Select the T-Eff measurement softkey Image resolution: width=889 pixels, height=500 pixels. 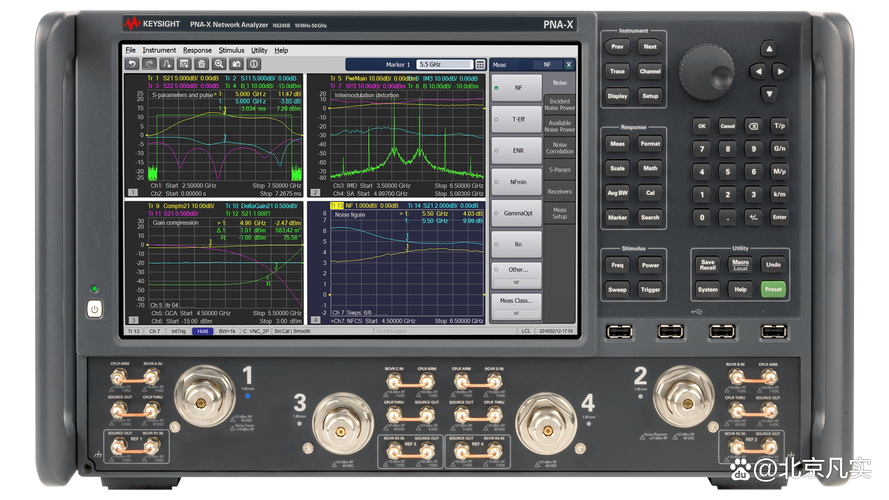point(517,120)
